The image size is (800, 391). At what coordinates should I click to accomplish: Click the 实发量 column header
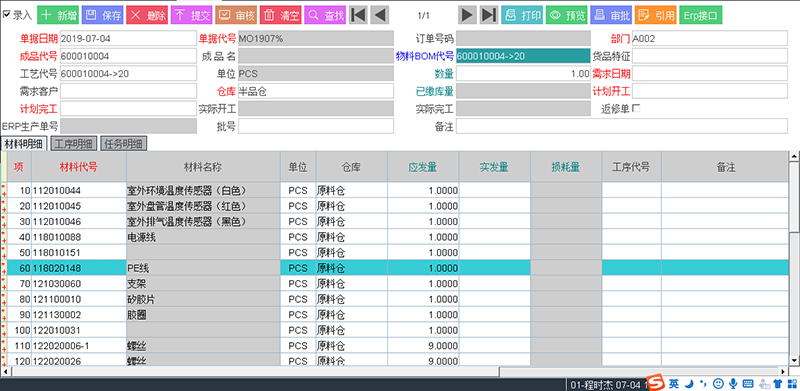(494, 166)
